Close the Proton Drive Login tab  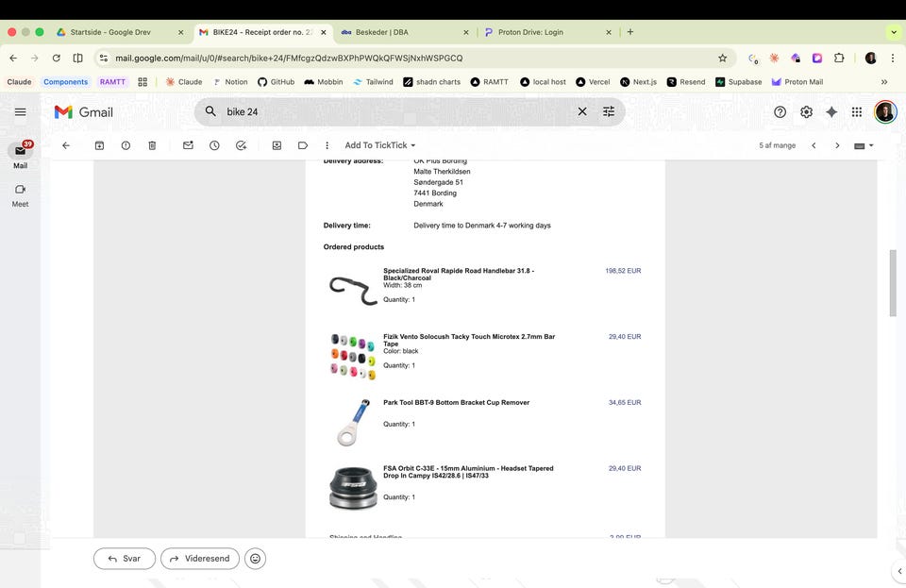pos(609,32)
